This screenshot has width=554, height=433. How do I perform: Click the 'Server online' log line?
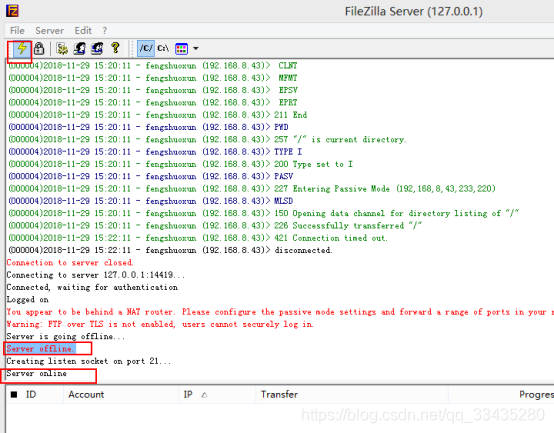(x=36, y=373)
